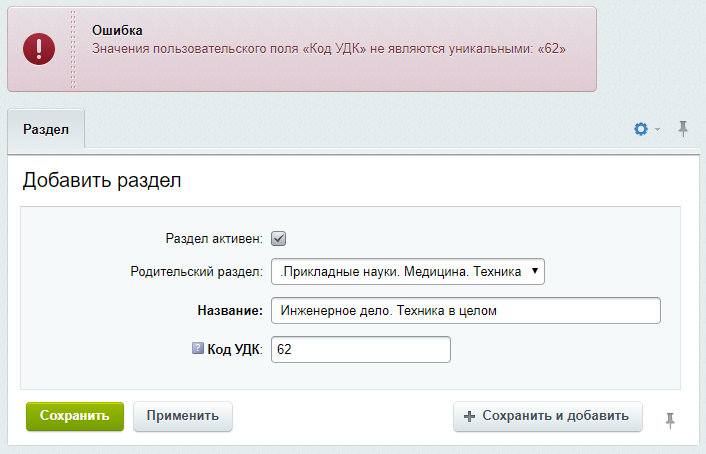The image size is (706, 454).
Task: Click the red error exclamation icon
Action: coord(40,48)
